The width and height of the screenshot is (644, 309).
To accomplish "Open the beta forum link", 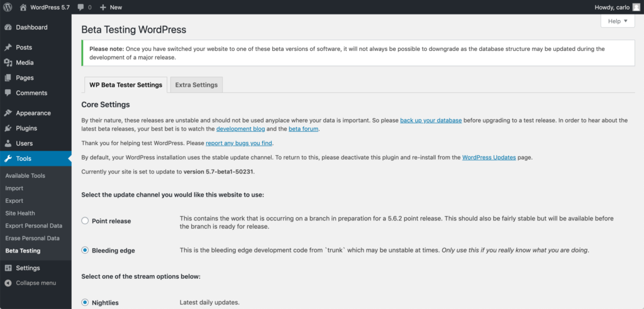I will coord(304,129).
